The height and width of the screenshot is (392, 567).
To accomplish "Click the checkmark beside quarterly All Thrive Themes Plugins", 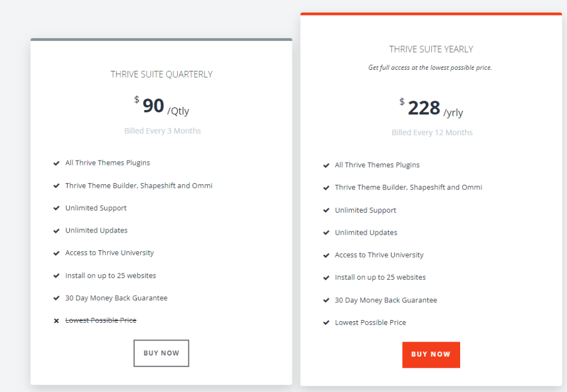I will click(x=56, y=163).
